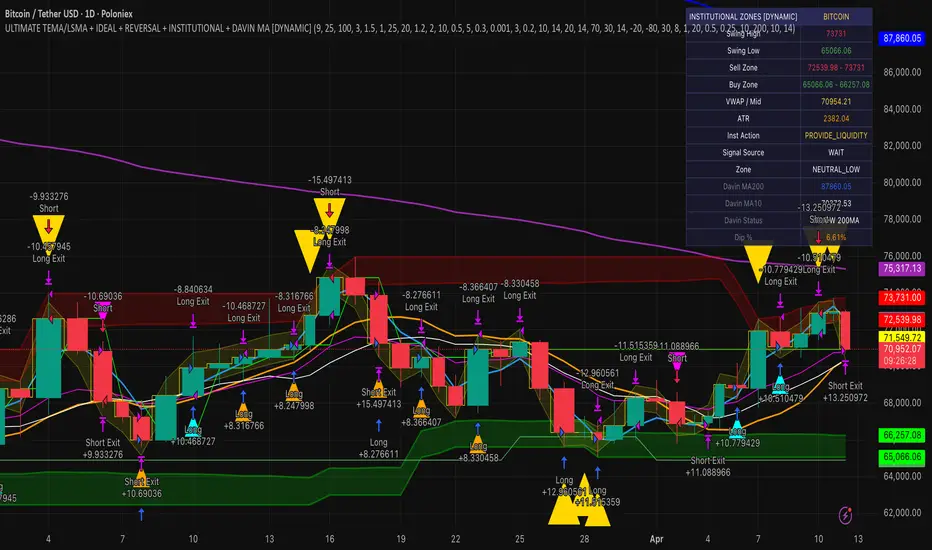Image resolution: width=932 pixels, height=550 pixels.
Task: Click the red 72,539.98 price label
Action: coord(902,319)
